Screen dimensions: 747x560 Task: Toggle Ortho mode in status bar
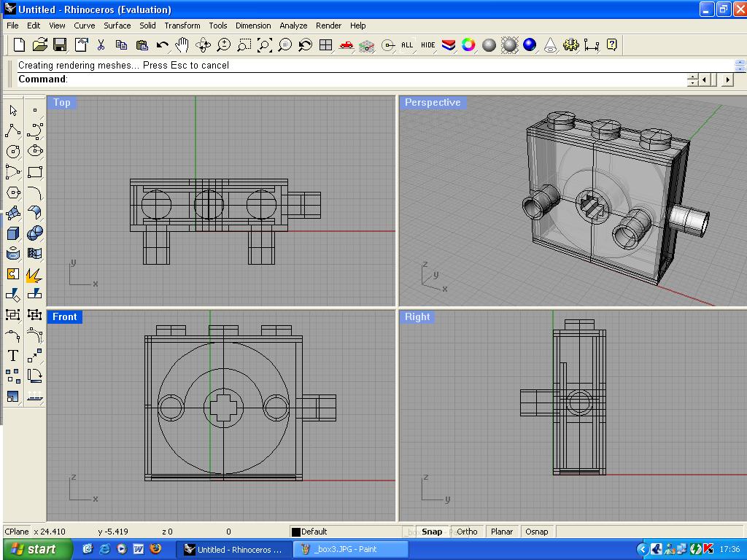click(467, 532)
